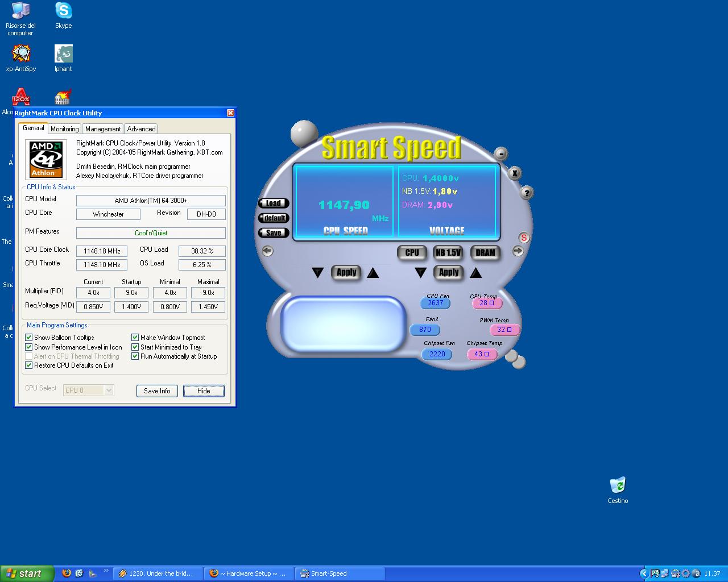
Task: Open the Advanced tab
Action: [141, 129]
